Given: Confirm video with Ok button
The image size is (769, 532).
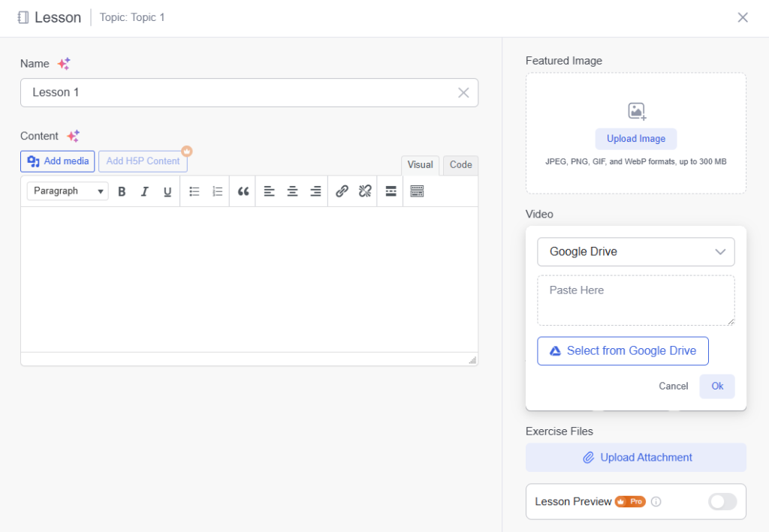Looking at the screenshot, I should [717, 386].
